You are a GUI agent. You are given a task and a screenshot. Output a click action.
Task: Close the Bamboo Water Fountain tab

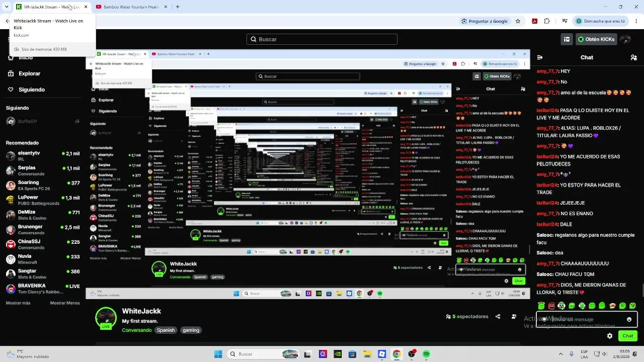[166, 7]
